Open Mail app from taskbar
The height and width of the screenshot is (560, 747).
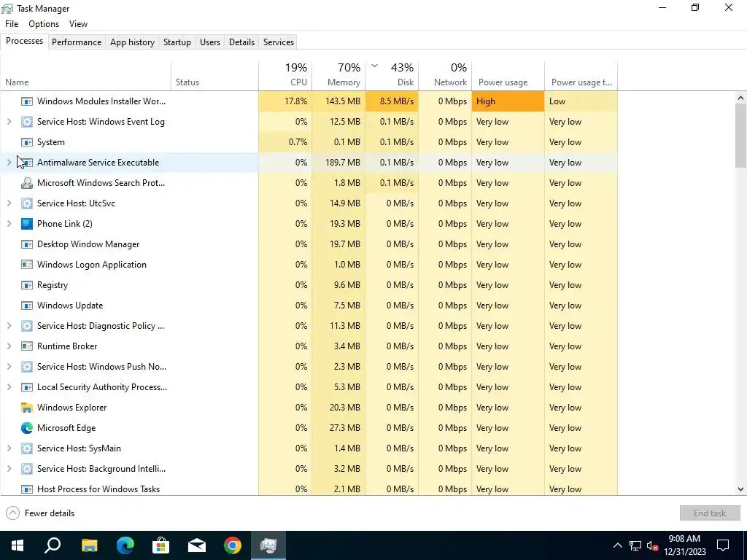point(196,545)
